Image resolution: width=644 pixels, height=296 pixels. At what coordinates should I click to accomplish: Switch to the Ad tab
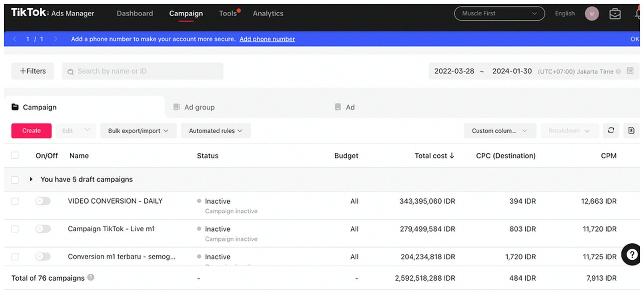pyautogui.click(x=345, y=107)
